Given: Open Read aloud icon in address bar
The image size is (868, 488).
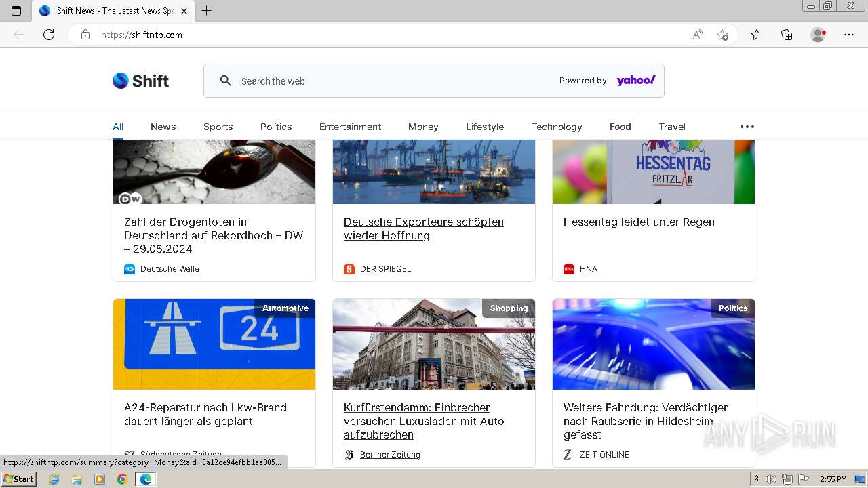Looking at the screenshot, I should pos(698,35).
